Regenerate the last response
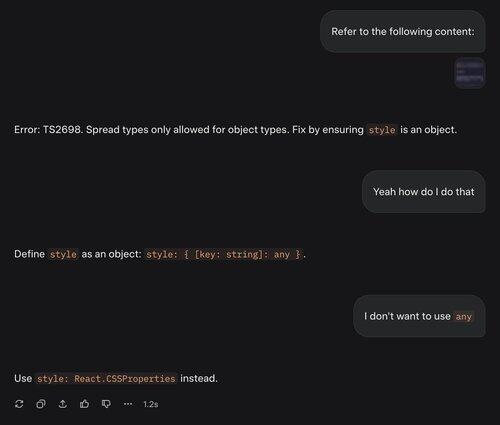 coord(19,404)
